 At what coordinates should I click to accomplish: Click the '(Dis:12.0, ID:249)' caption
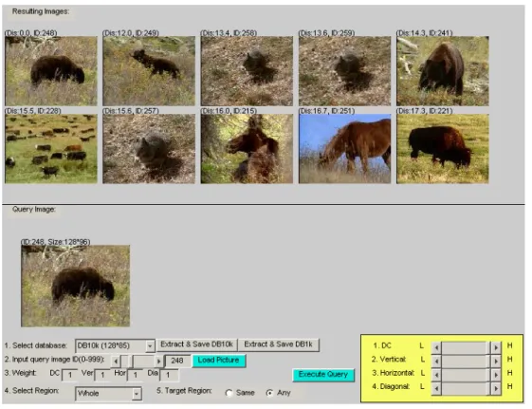131,33
